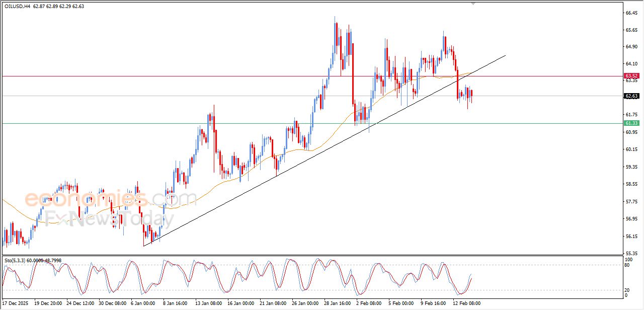
Task: Click the latest candlestick on the chart
Action: pyautogui.click(x=471, y=94)
